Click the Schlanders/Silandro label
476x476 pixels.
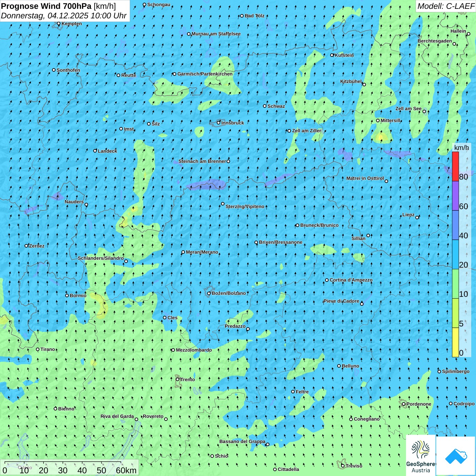coord(101,258)
